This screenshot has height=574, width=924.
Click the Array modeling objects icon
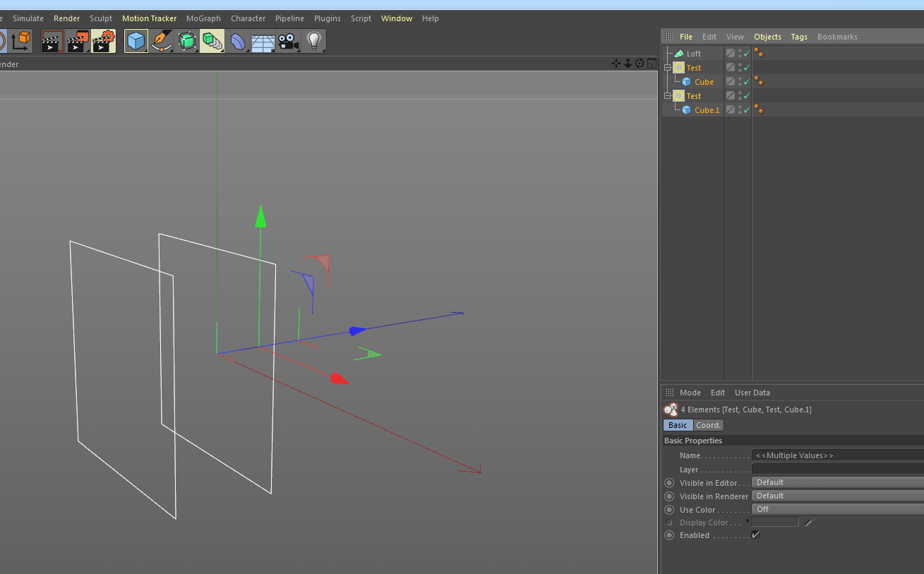click(212, 41)
